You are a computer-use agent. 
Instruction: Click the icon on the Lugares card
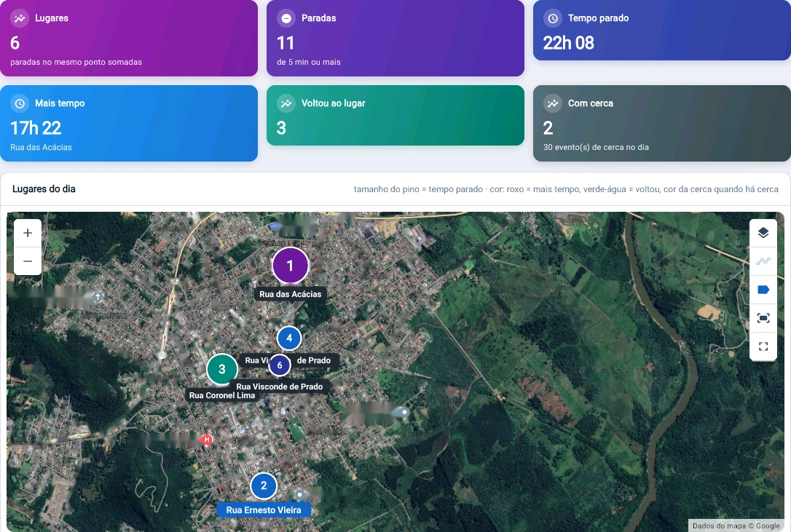(x=20, y=18)
